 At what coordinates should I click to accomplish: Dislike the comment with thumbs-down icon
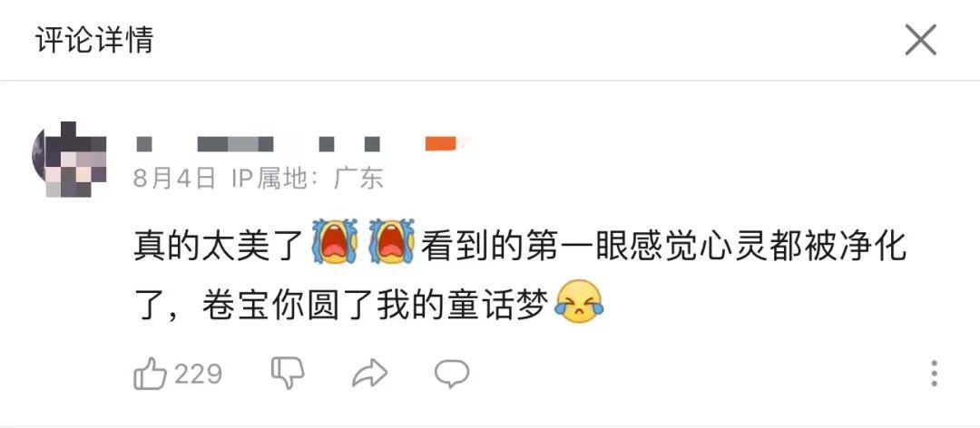pyautogui.click(x=288, y=373)
